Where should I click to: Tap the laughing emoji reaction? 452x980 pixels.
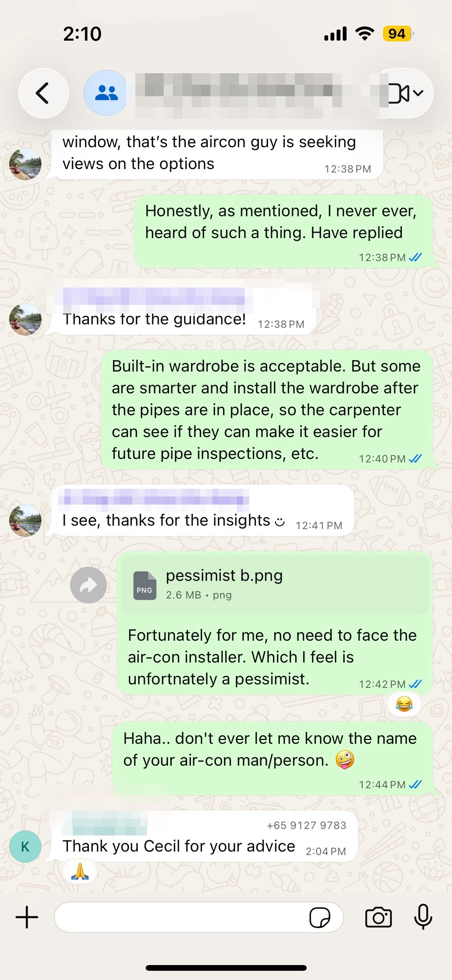pyautogui.click(x=404, y=704)
